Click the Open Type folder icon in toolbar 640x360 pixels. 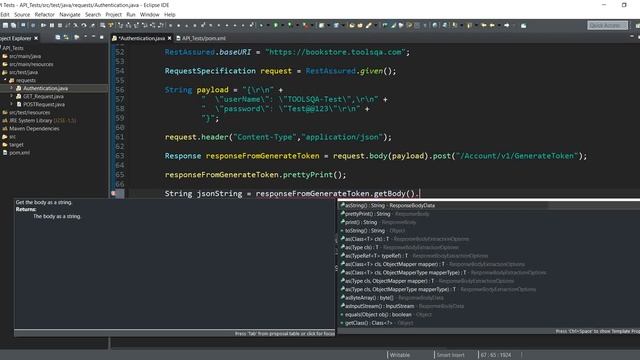[352, 25]
